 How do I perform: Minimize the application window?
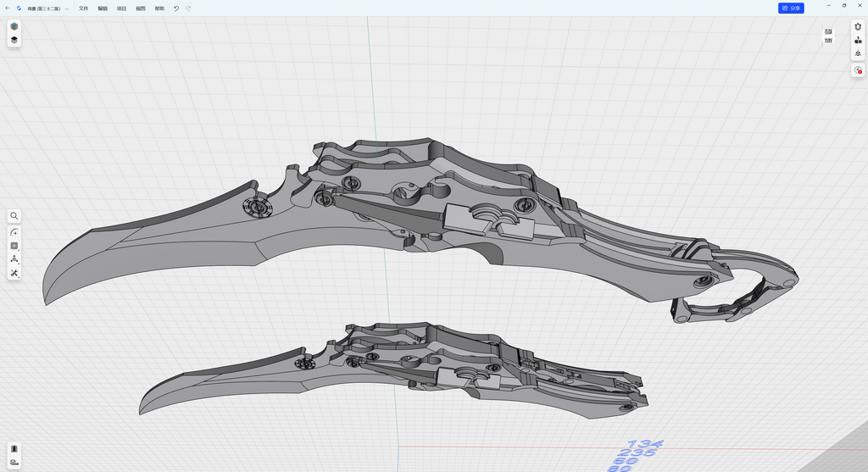[829, 6]
